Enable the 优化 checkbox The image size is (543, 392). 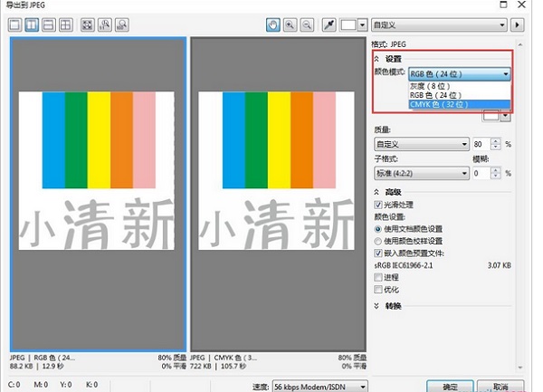click(x=378, y=290)
